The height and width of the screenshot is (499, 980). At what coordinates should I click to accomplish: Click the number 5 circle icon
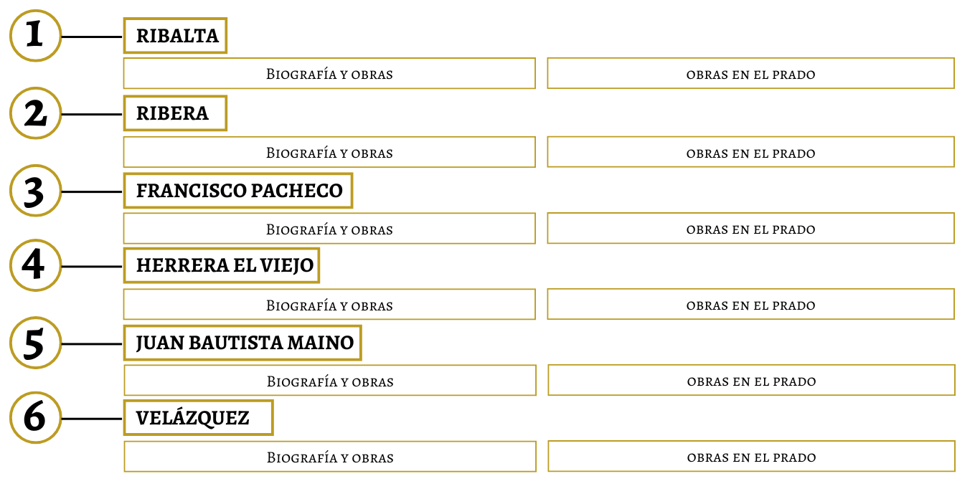point(35,343)
